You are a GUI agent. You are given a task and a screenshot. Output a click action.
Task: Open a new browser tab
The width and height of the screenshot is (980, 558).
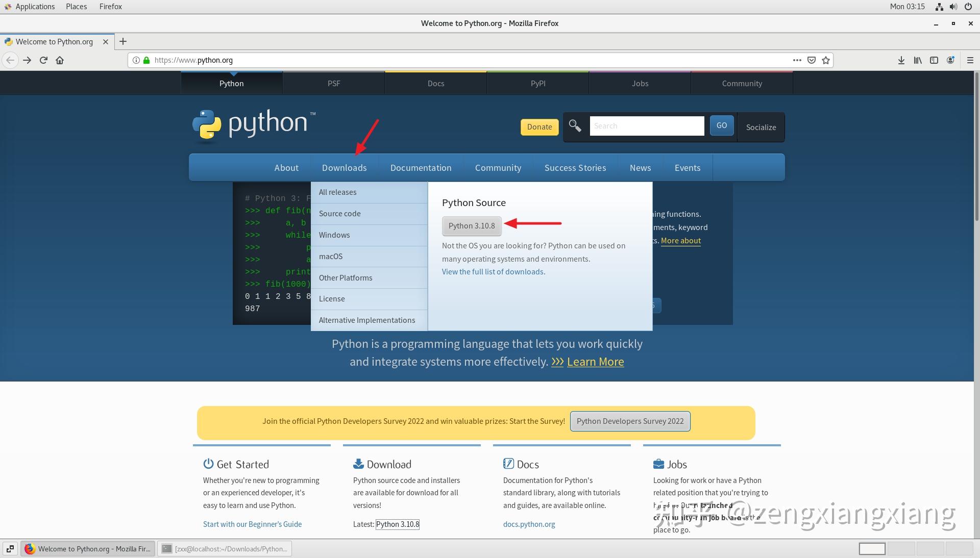(123, 42)
